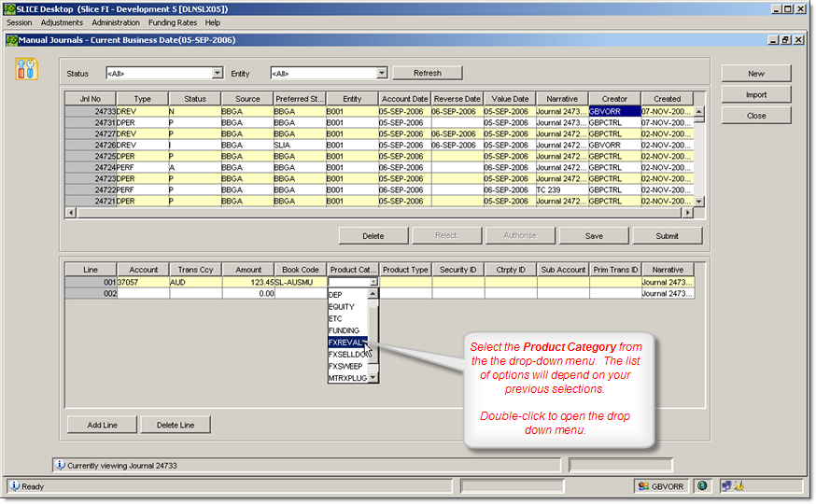Click the SLICE Desktop title bar icon
This screenshot has height=504, width=816.
click(8, 8)
